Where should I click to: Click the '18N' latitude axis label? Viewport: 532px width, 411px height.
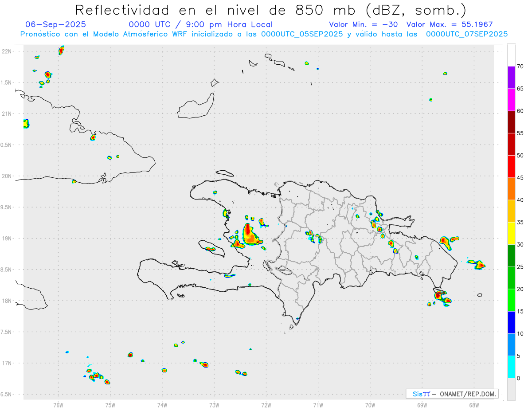point(7,301)
